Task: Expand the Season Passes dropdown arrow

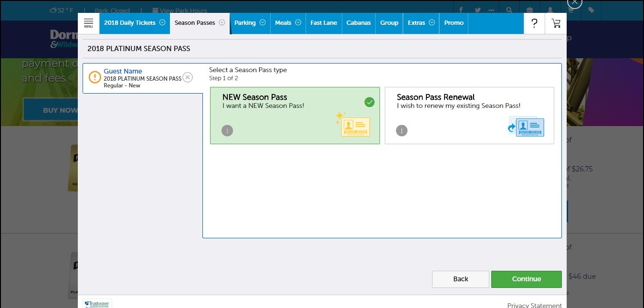Action: point(222,22)
